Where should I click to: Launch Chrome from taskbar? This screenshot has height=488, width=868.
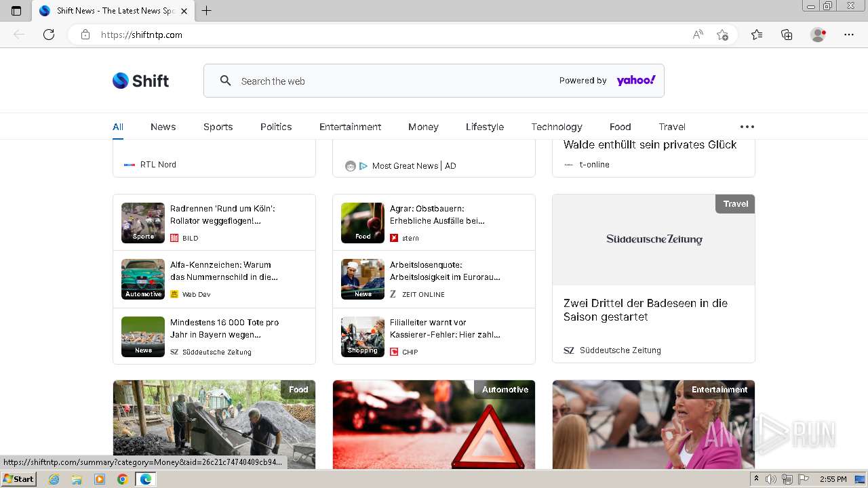122,479
